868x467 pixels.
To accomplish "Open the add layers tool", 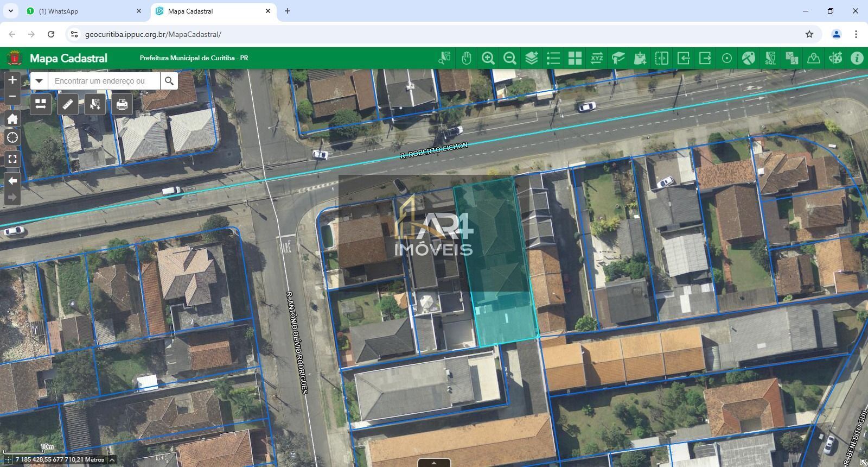I will 532,58.
